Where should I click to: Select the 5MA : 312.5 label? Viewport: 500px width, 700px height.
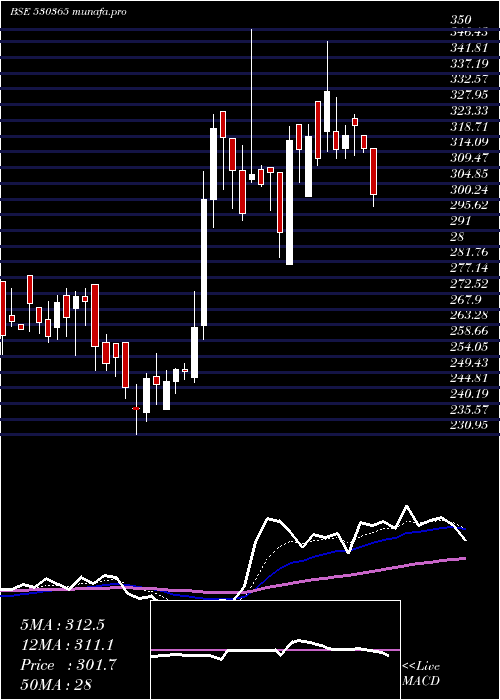point(62,625)
